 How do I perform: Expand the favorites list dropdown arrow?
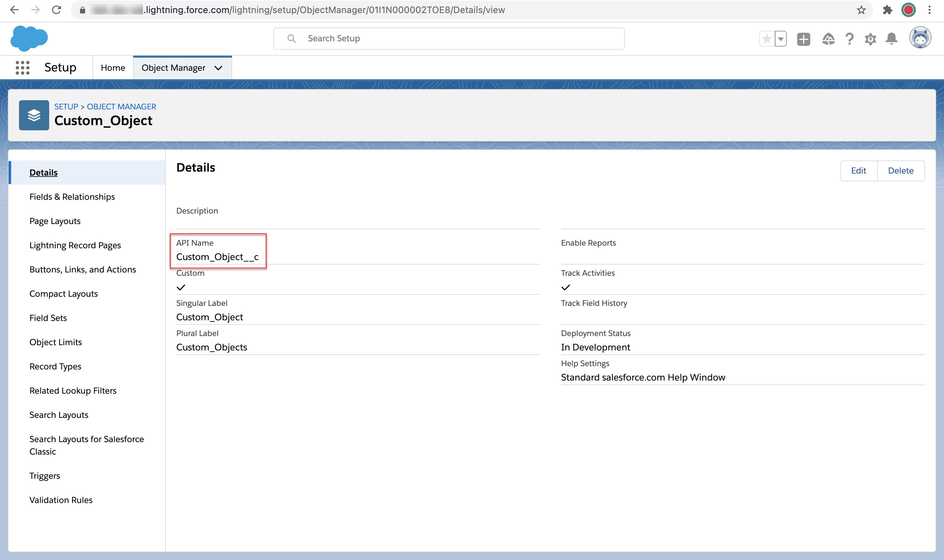tap(780, 39)
